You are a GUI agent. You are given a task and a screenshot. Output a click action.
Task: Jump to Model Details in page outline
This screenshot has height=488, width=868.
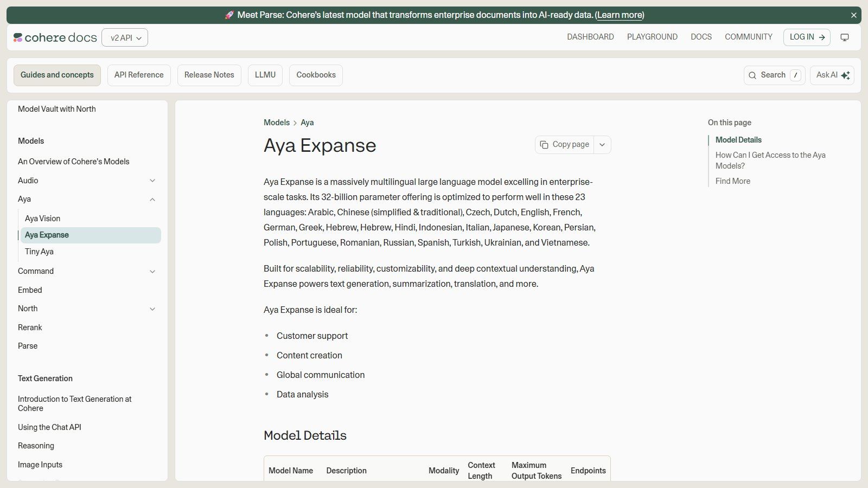pos(738,140)
